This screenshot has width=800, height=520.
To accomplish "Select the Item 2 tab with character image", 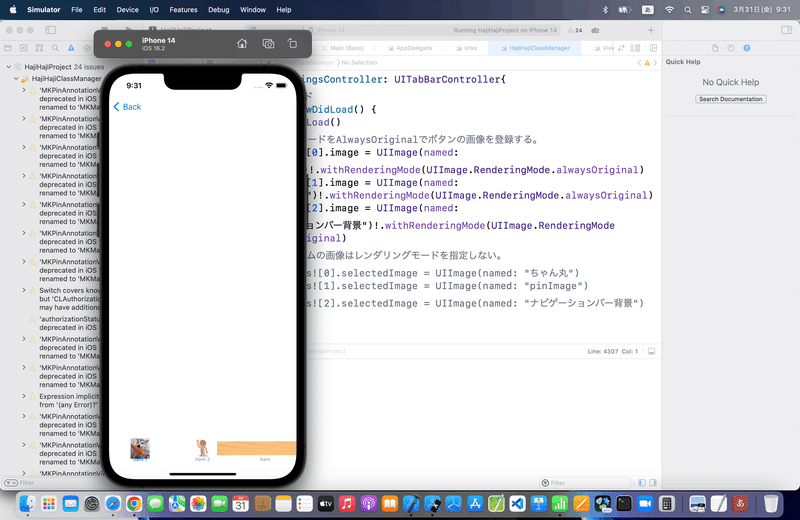I will tap(203, 450).
